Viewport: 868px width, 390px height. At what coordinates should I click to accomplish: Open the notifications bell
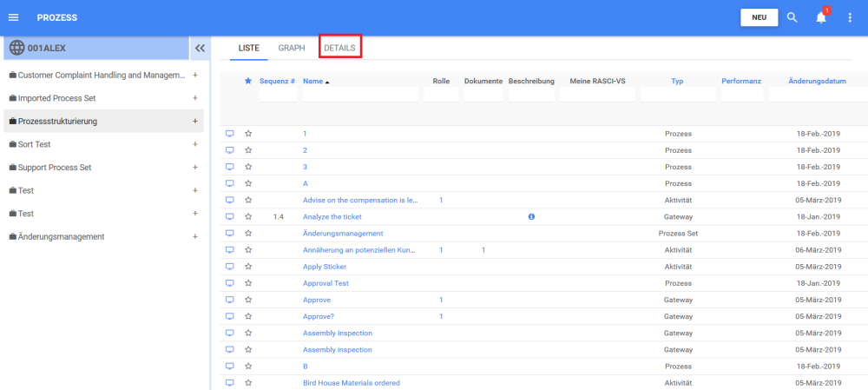820,17
